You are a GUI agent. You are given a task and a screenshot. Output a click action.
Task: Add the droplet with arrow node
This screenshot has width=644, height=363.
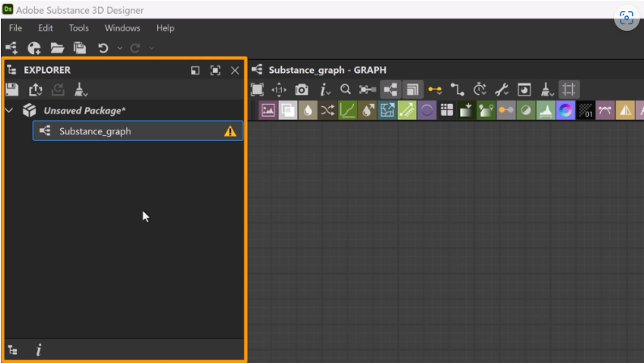tap(367, 110)
